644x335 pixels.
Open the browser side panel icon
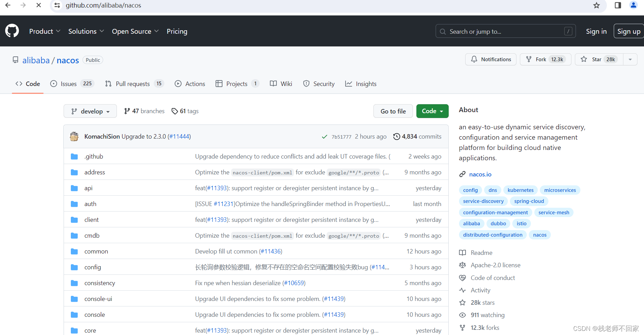(618, 5)
